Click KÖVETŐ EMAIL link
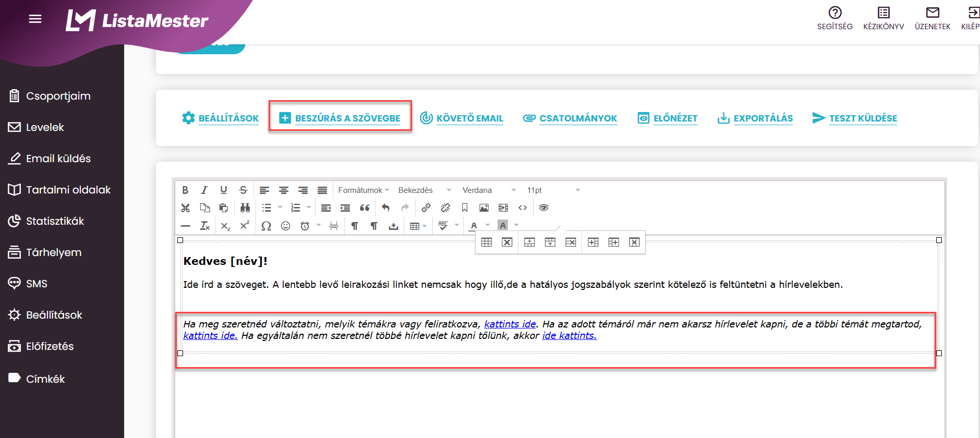The width and height of the screenshot is (980, 438). pyautogui.click(x=462, y=118)
